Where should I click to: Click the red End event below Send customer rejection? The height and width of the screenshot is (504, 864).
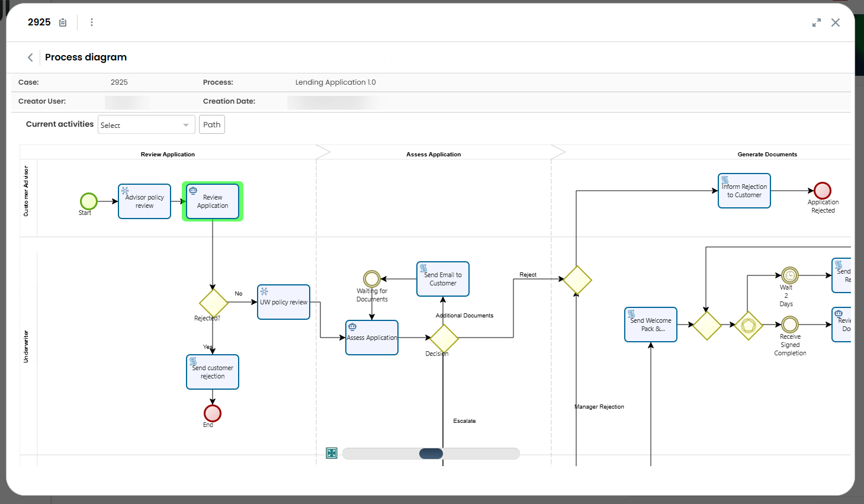pos(212,413)
